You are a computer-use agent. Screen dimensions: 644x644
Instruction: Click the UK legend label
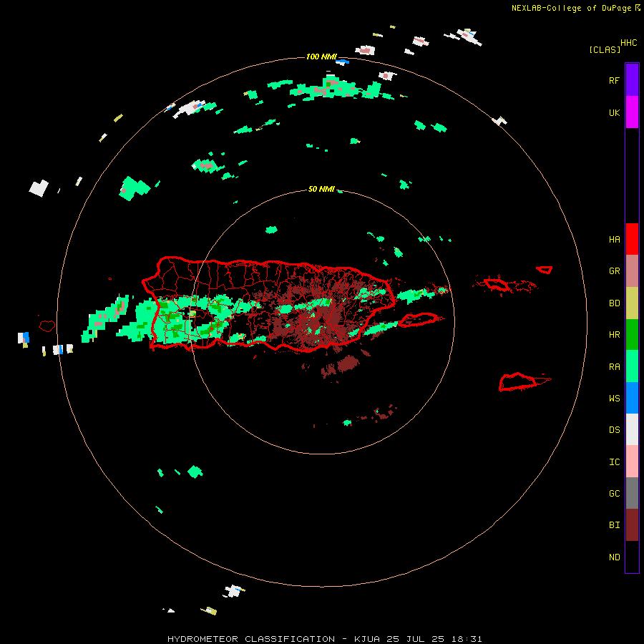pos(614,113)
